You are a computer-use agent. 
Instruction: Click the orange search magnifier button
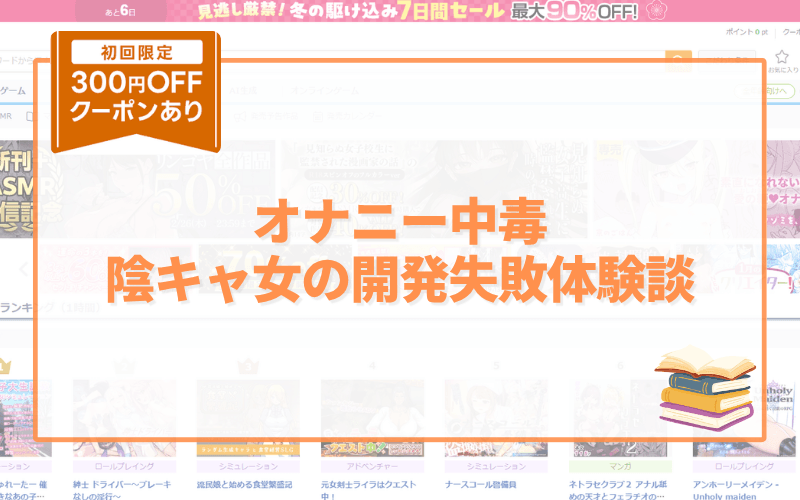coord(678,61)
